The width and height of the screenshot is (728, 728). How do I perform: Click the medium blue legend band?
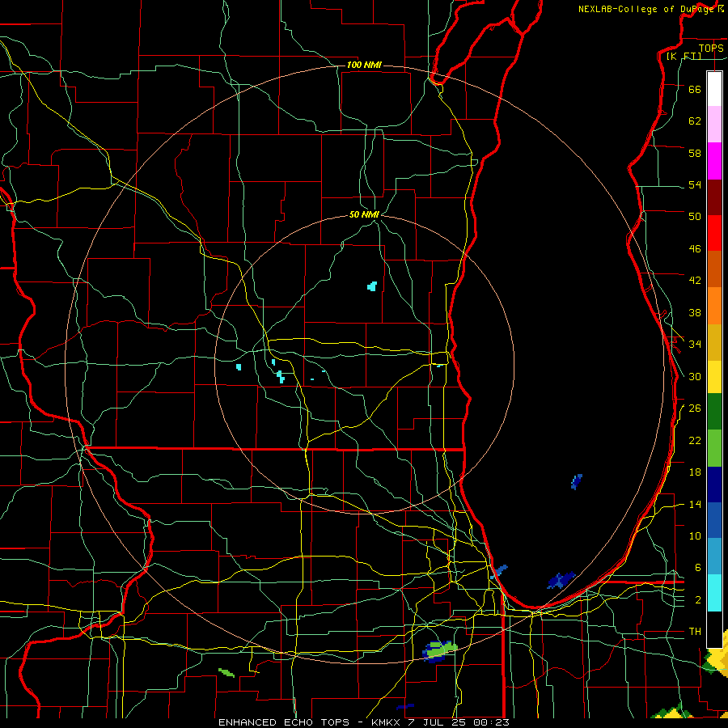[x=714, y=520]
